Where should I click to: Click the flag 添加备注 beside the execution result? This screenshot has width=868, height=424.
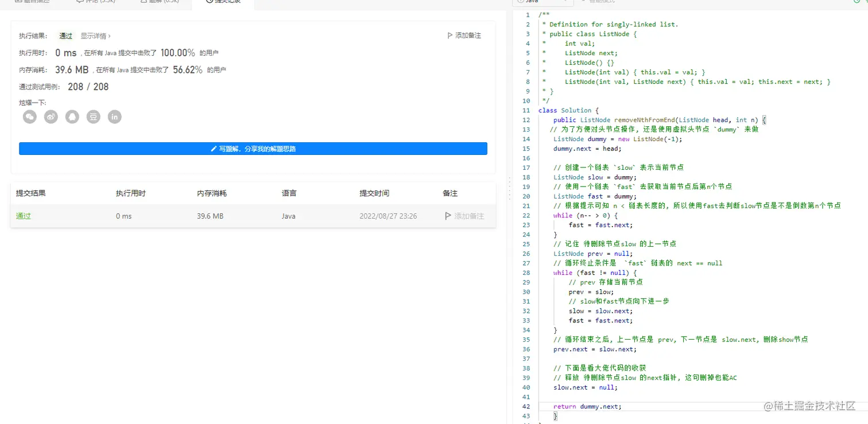coord(464,36)
